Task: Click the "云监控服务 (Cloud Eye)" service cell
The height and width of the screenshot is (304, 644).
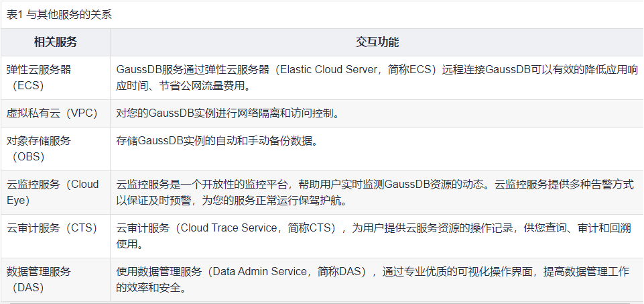Action: [52, 192]
